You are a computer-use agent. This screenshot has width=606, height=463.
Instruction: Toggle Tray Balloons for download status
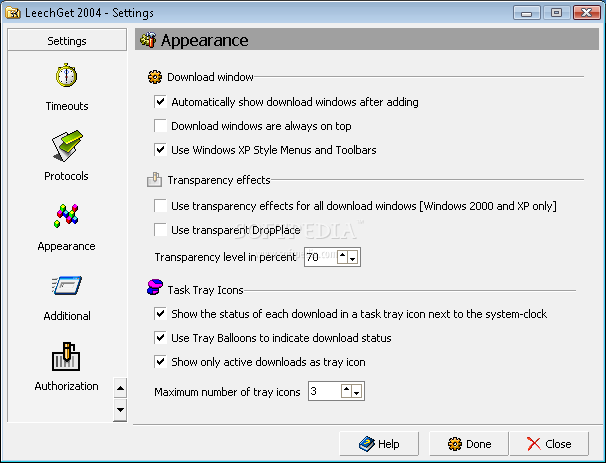click(x=160, y=338)
